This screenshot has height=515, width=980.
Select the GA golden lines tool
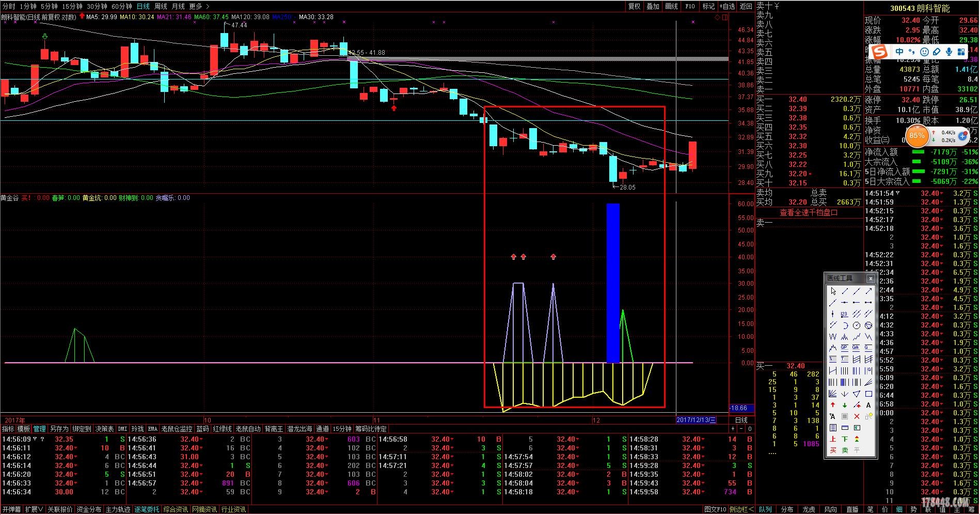(x=857, y=348)
